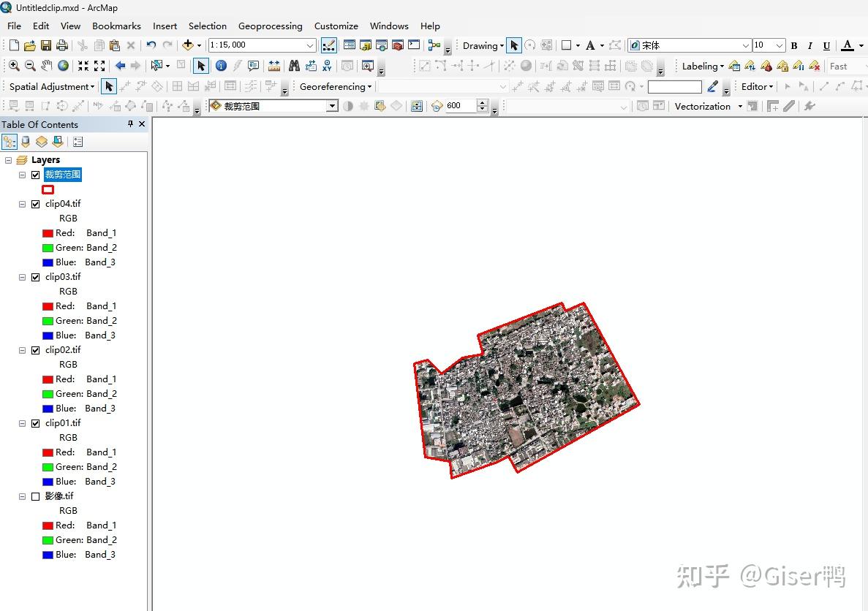The height and width of the screenshot is (611, 868).
Task: Click the red outline symbol under 裁剪范围
Action: click(48, 189)
